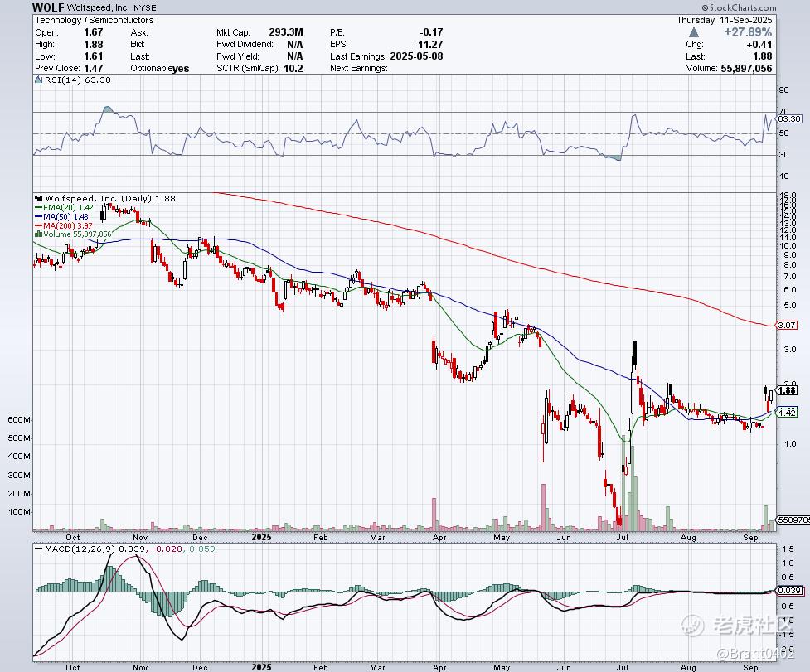Click the RSI axis label 30
810x672 pixels.
[x=784, y=155]
